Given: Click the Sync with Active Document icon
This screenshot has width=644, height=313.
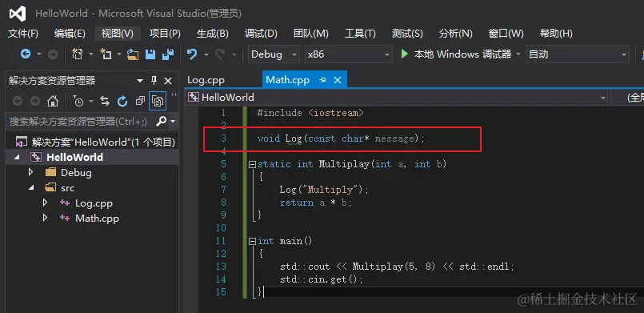Looking at the screenshot, I should 105,101.
